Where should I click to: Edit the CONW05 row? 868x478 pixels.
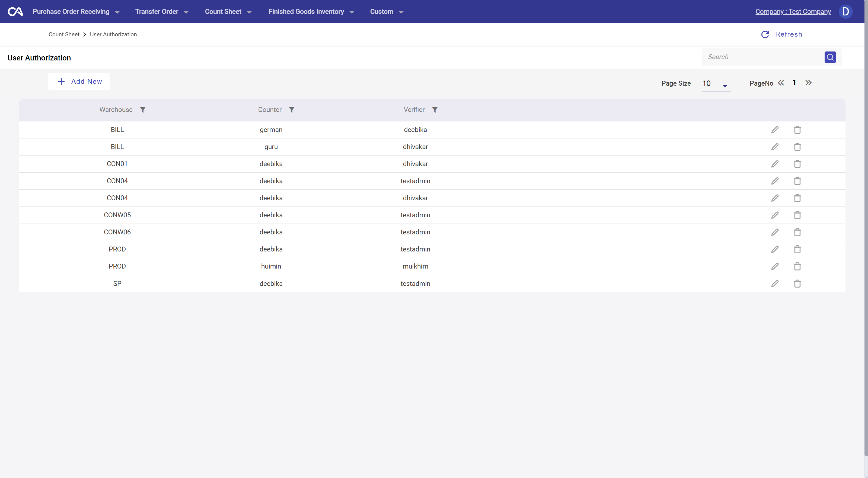(x=775, y=215)
